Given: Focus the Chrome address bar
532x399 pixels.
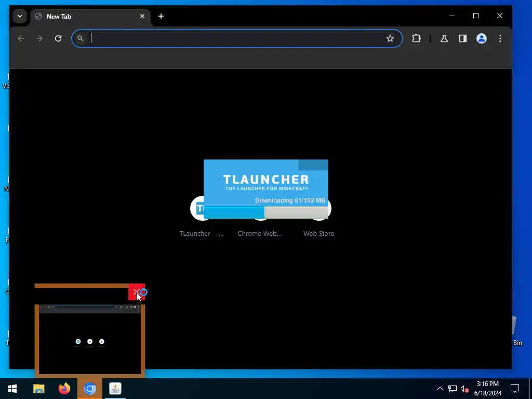Looking at the screenshot, I should click(237, 38).
